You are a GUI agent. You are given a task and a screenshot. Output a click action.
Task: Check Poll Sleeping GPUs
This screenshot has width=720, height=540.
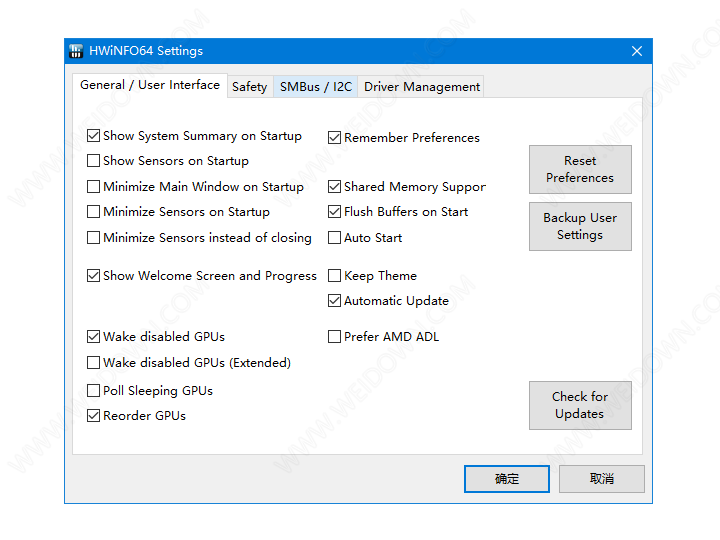point(93,391)
